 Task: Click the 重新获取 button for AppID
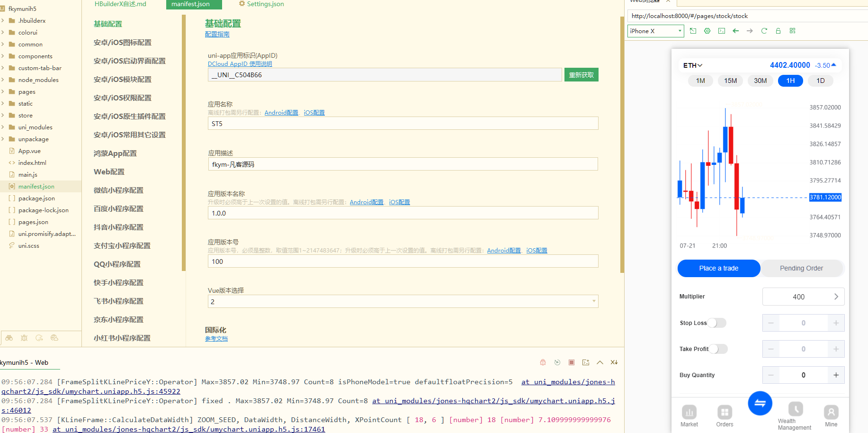click(581, 74)
